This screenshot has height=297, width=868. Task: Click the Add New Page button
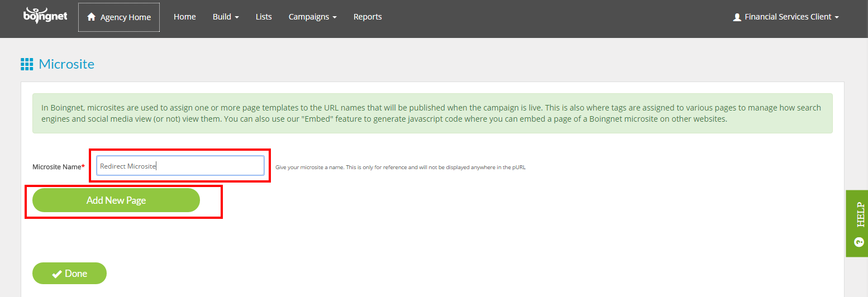pyautogui.click(x=116, y=200)
